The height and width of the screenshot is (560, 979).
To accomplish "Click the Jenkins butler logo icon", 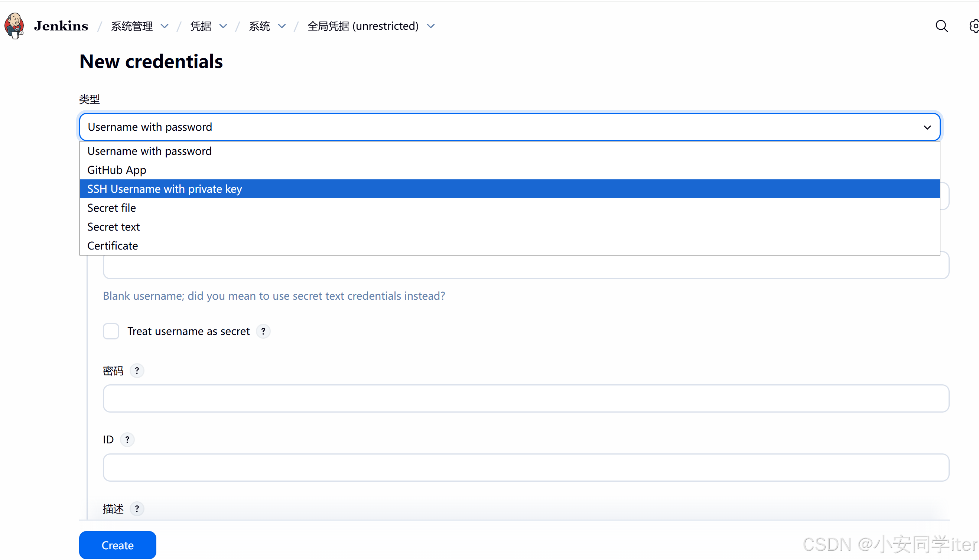I will pyautogui.click(x=14, y=26).
